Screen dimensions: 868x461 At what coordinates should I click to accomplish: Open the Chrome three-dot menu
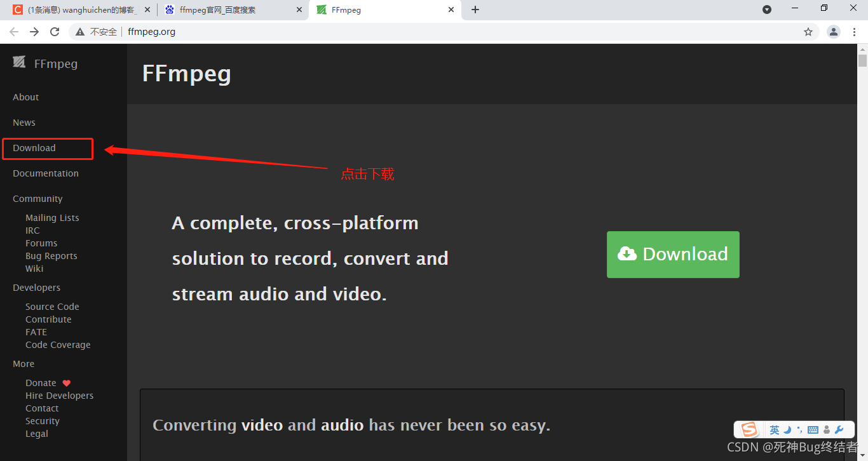[854, 32]
